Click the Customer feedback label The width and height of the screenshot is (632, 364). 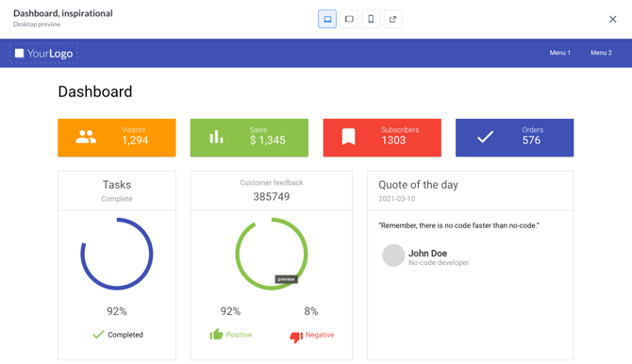[x=272, y=183]
